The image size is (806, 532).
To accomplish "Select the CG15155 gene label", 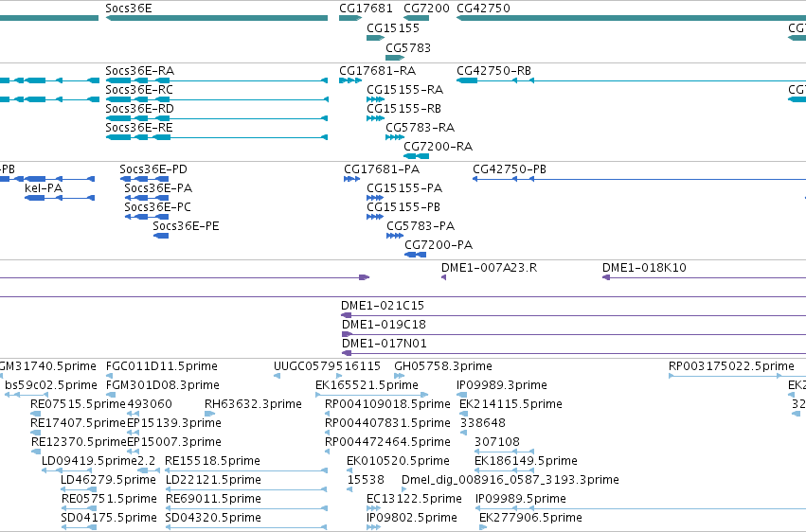I will click(393, 27).
